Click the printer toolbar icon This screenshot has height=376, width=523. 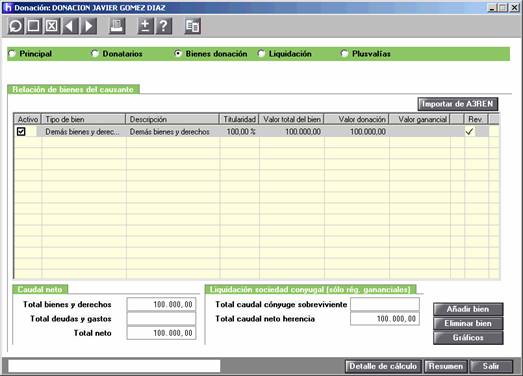(117, 26)
